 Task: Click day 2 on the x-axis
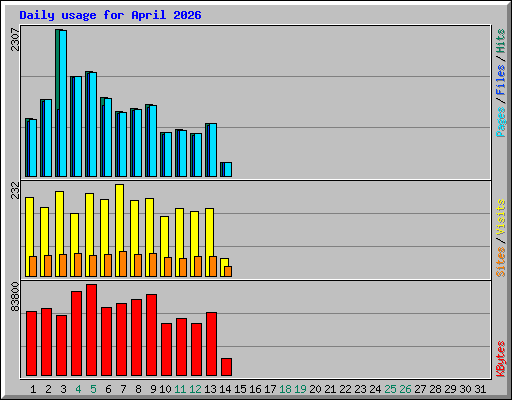[48, 389]
